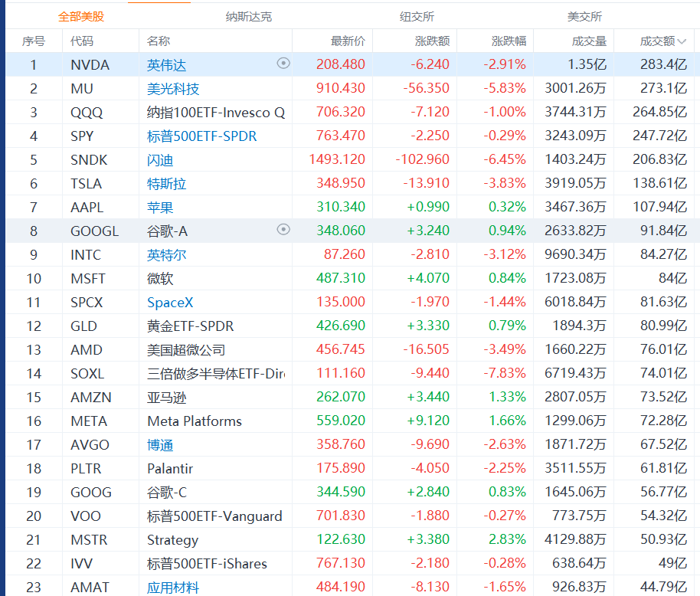Click the 49亿 turnover for IVV
The height and width of the screenshot is (596, 700).
click(672, 563)
